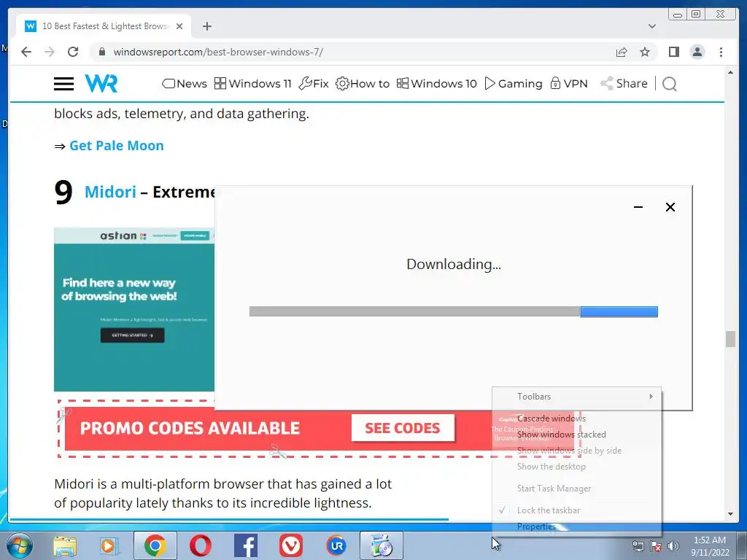Open the Chrome three-dot menu

click(721, 52)
